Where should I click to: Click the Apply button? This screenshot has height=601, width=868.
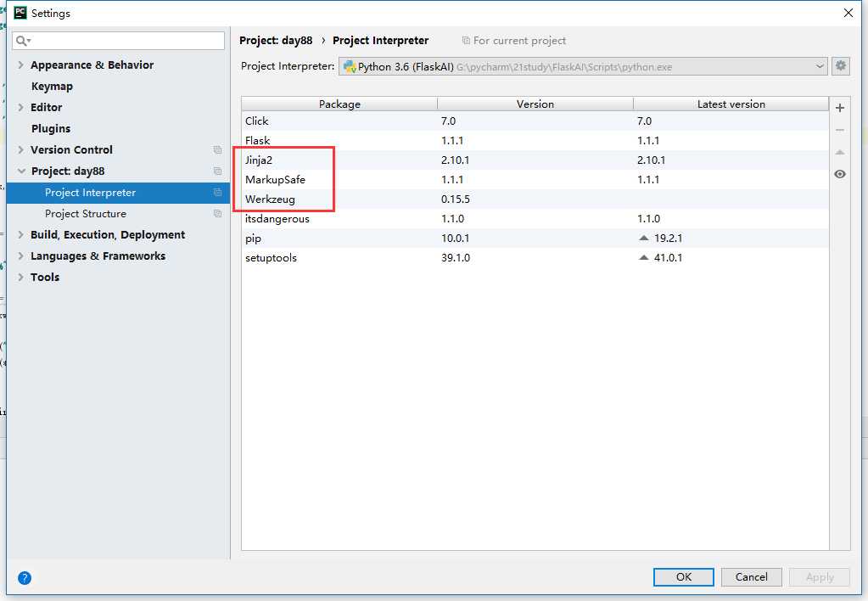[820, 576]
